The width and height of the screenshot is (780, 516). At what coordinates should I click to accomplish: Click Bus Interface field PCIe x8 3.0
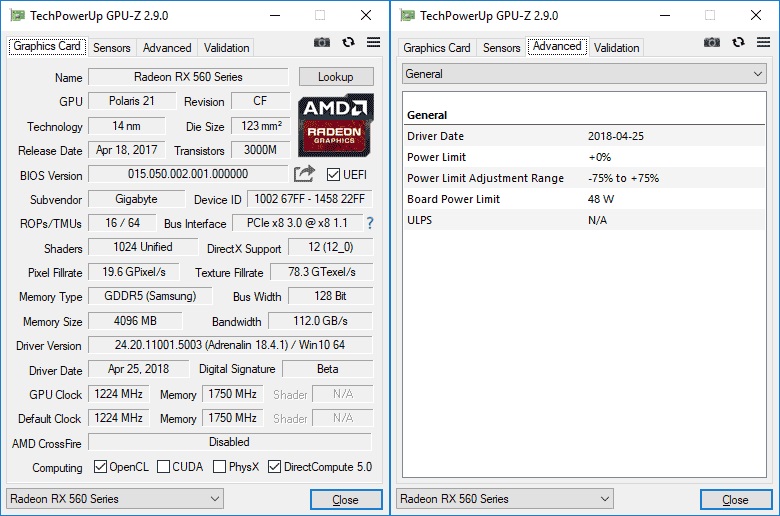coord(297,223)
